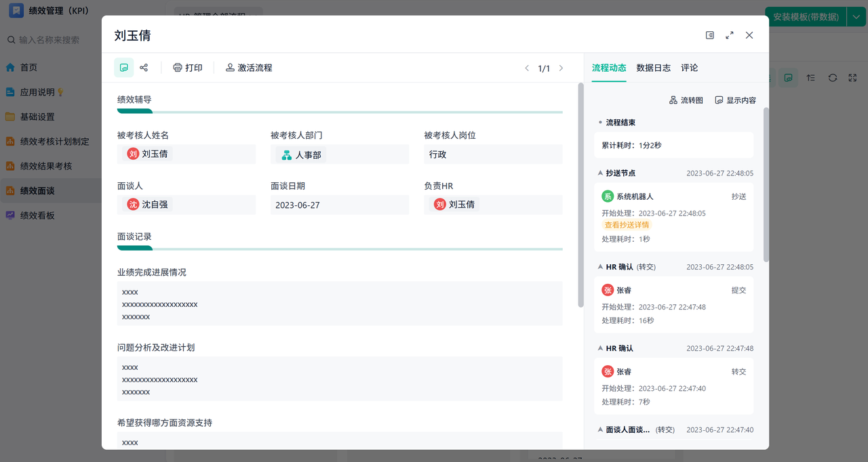Screen dimensions: 868x462
Task: Switch to 评论 tab
Action: (690, 68)
